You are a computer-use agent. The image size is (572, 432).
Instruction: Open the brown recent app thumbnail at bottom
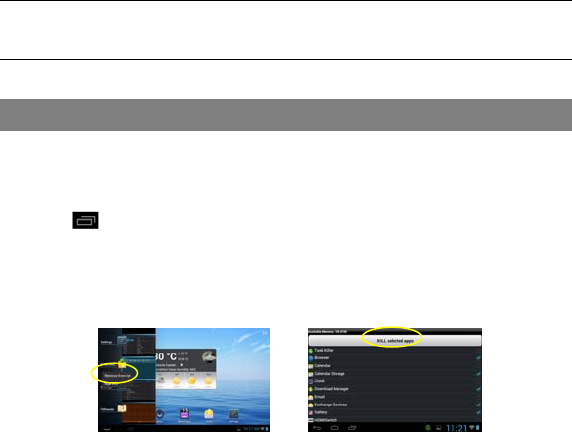coord(138,413)
